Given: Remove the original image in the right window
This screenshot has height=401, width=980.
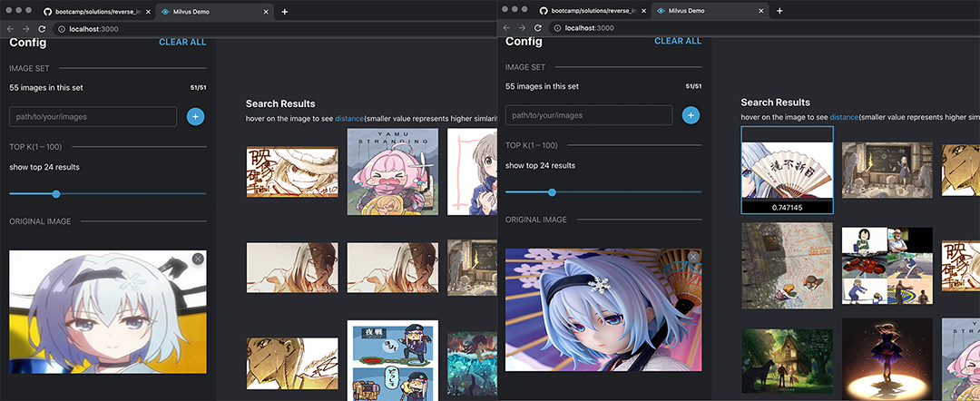Looking at the screenshot, I should [694, 258].
